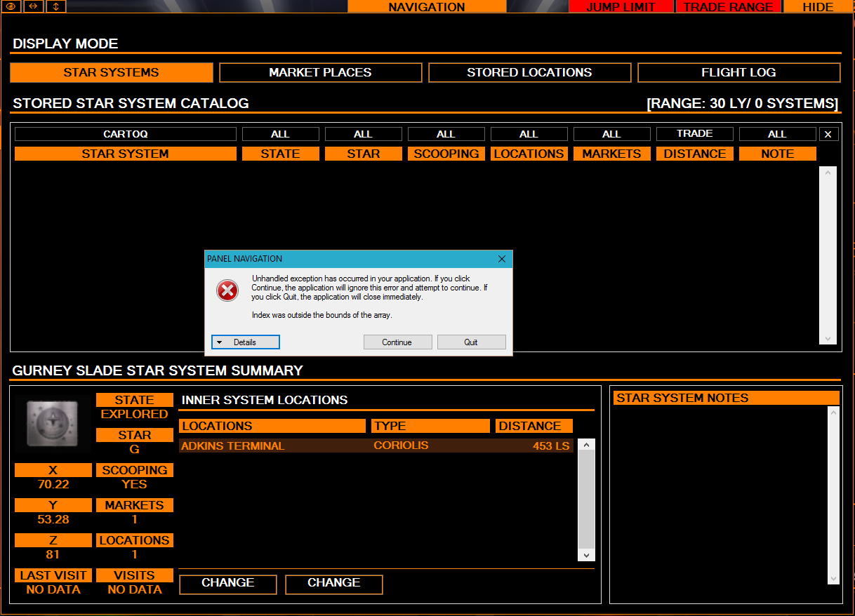Click the 453 LS distance value
Image resolution: width=855 pixels, height=616 pixels.
click(551, 446)
